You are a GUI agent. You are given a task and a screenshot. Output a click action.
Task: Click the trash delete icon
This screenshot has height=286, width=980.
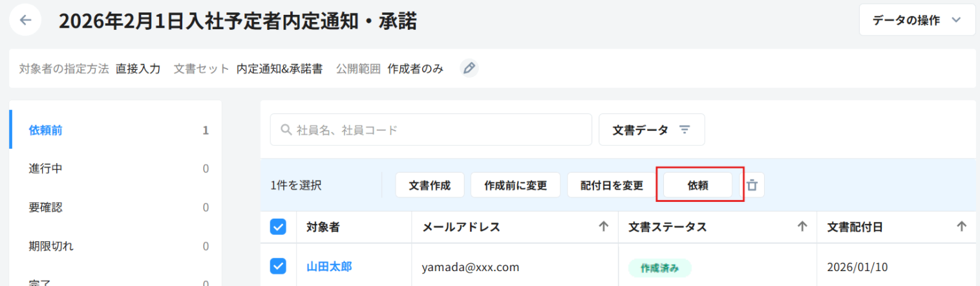pos(752,186)
